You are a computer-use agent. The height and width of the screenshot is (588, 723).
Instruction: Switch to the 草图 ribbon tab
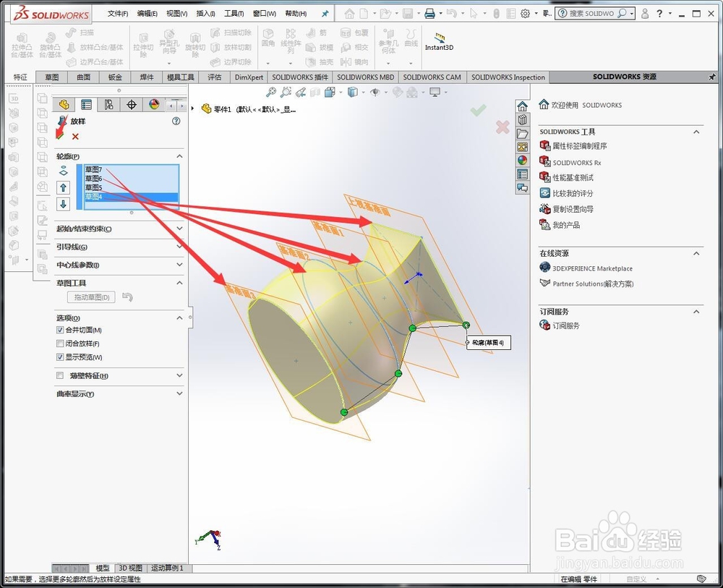pos(52,77)
